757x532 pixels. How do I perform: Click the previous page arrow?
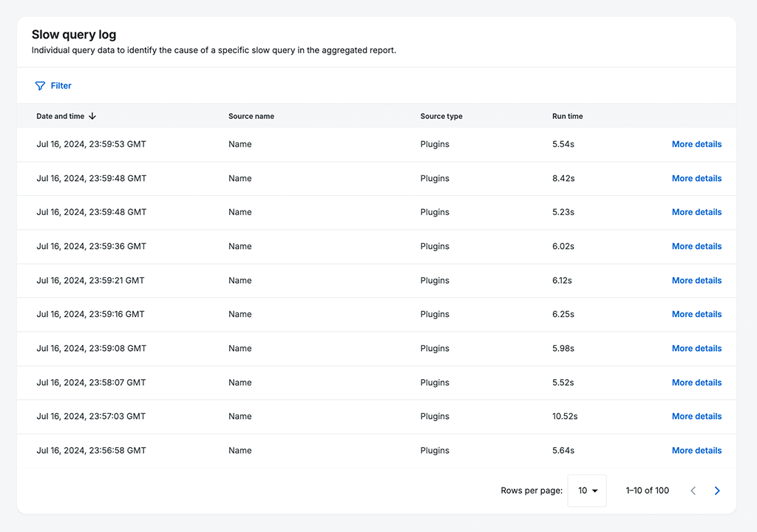click(x=693, y=491)
